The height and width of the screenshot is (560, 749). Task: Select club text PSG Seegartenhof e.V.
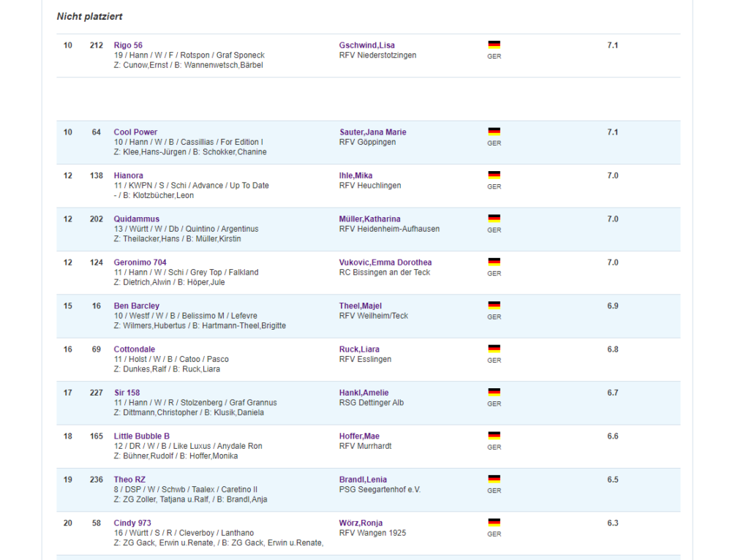(x=380, y=490)
